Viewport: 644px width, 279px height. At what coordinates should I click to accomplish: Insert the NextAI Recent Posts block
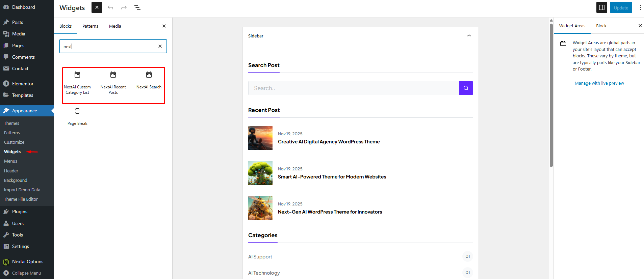[x=113, y=83]
